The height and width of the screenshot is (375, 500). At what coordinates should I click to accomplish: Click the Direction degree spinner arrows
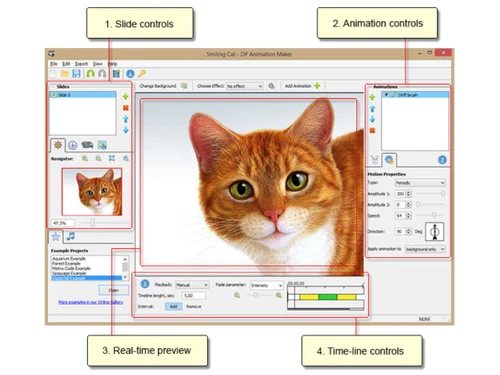[409, 231]
